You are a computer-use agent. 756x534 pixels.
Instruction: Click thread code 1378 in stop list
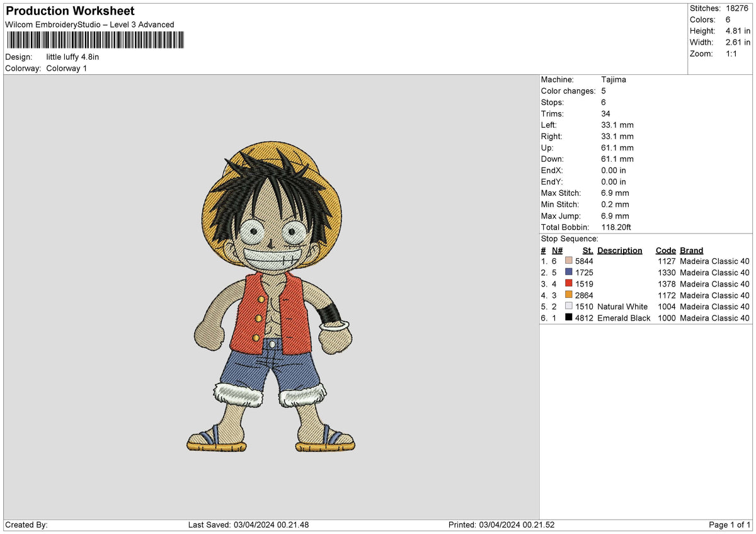pos(667,284)
